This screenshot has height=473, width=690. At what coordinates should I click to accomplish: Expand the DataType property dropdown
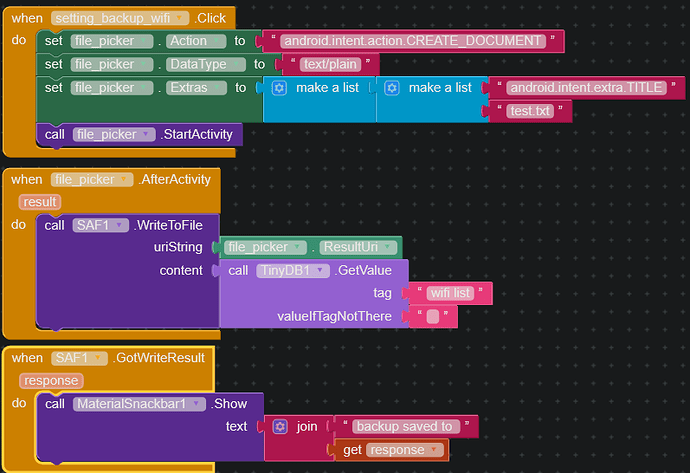point(236,64)
